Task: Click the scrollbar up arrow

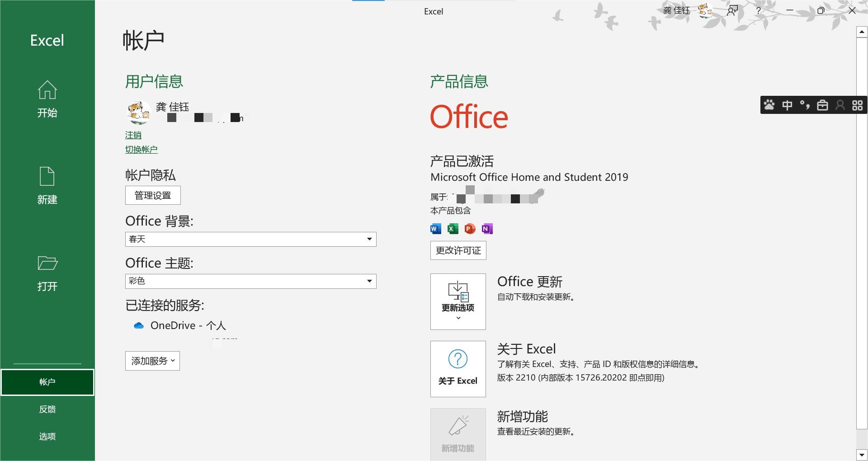Action: (x=862, y=32)
